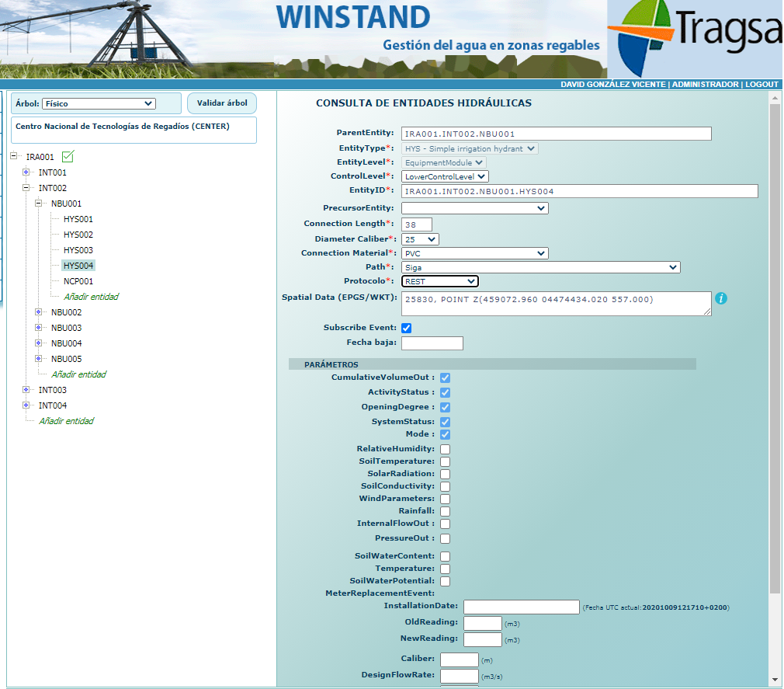Screen dimensions: 784x689
Task: Enable the PressureOut parameter
Action: (x=445, y=538)
